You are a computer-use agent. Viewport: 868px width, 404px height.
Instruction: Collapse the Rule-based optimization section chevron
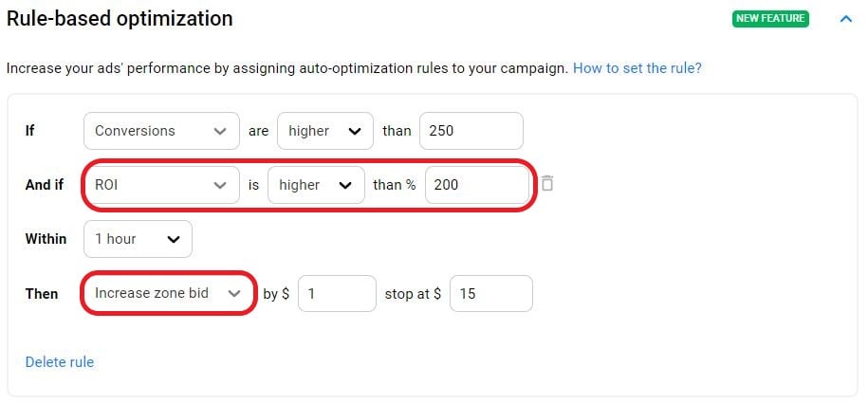[846, 19]
